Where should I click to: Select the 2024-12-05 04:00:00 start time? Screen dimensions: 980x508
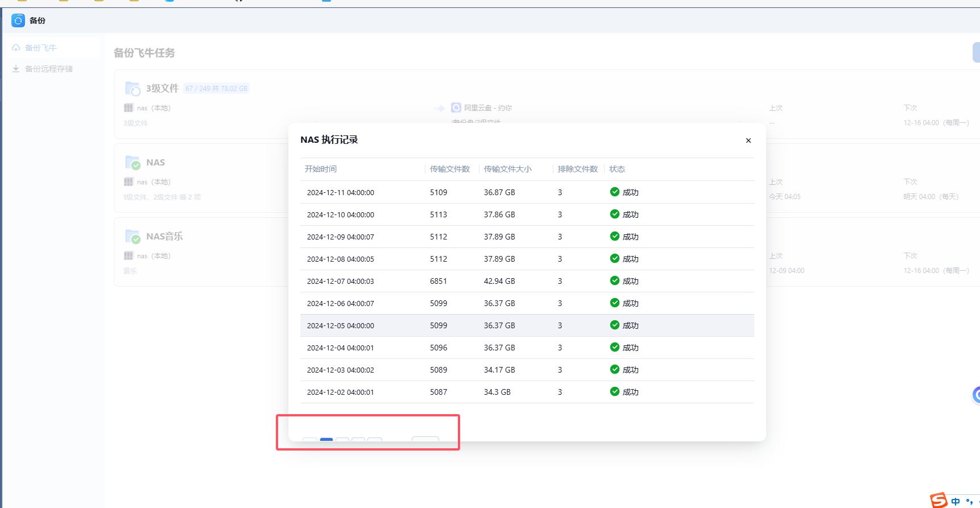point(341,326)
